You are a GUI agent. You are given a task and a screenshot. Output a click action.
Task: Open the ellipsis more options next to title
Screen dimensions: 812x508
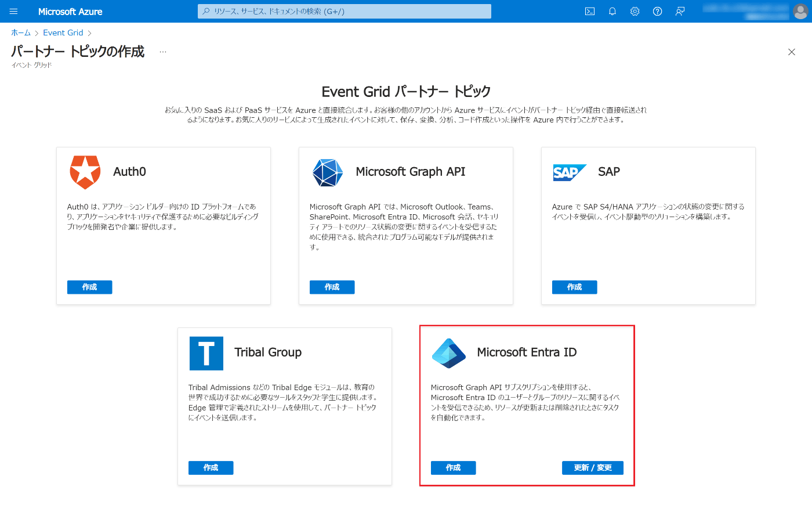click(163, 52)
